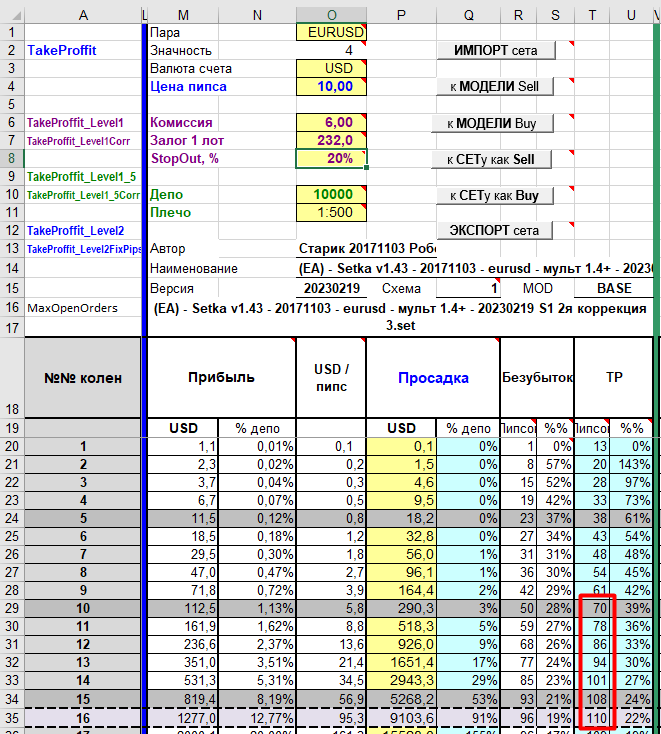This screenshot has height=734, width=661.
Task: Select the version 20230219 cell
Action: pos(331,288)
